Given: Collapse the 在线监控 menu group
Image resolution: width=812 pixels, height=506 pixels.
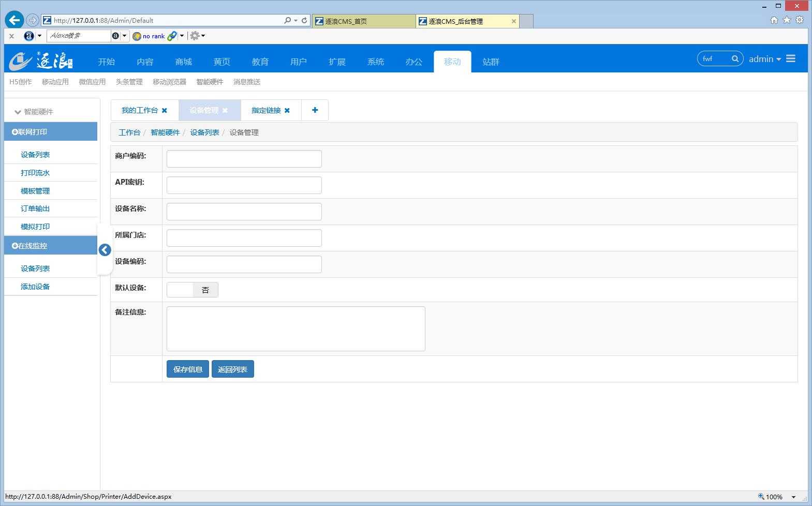Looking at the screenshot, I should 51,246.
